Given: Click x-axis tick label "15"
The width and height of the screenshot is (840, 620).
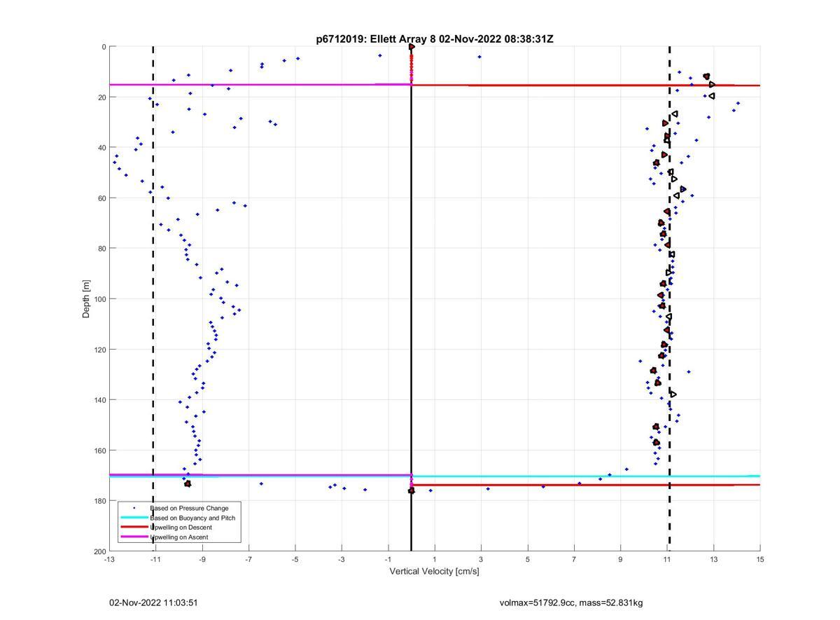Looking at the screenshot, I should point(760,559).
